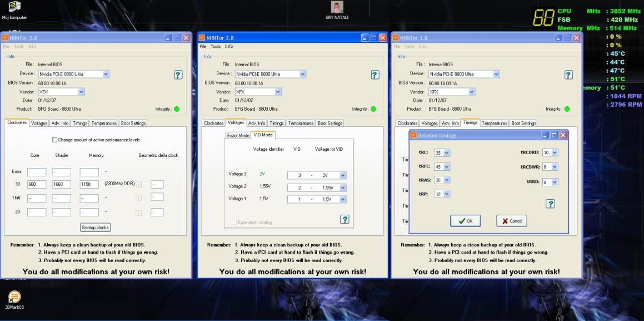The height and width of the screenshot is (321, 644).
Task: Click the (2300Mhz DDR) memory label
Action: [119, 184]
